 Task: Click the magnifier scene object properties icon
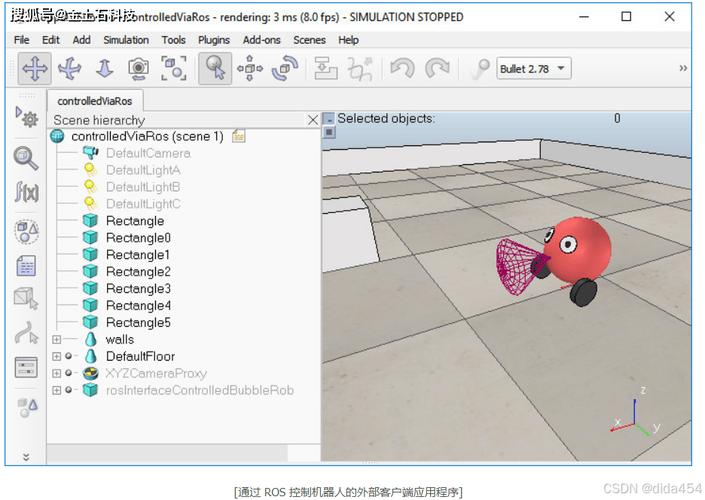[26, 158]
